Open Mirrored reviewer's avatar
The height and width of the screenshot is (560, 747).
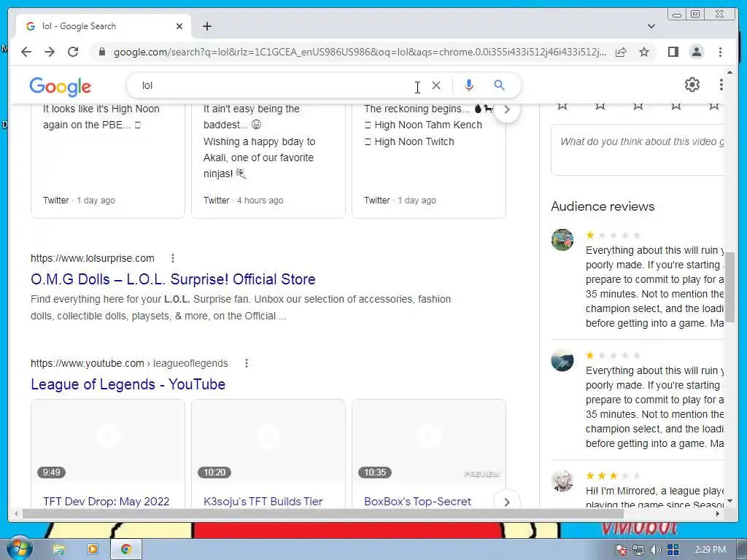point(562,481)
